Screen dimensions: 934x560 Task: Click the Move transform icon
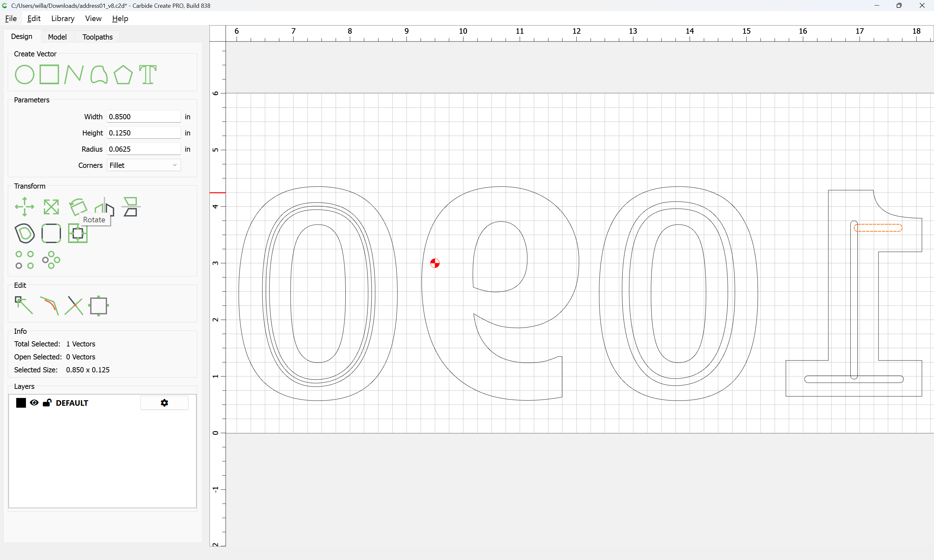(25, 207)
